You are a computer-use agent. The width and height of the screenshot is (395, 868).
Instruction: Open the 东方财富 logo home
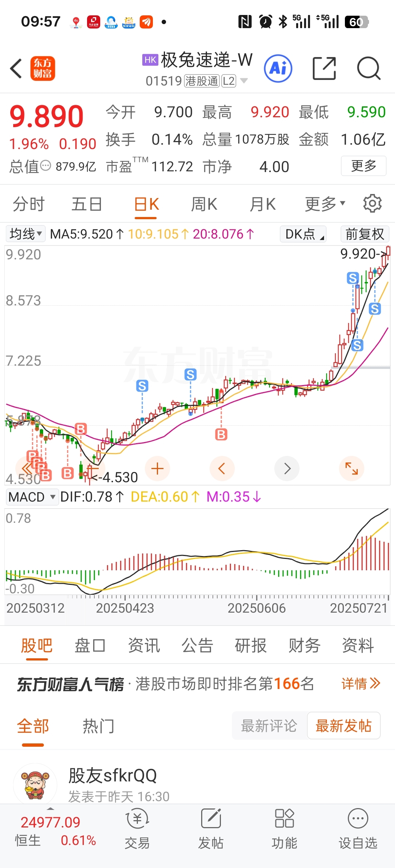(x=42, y=68)
